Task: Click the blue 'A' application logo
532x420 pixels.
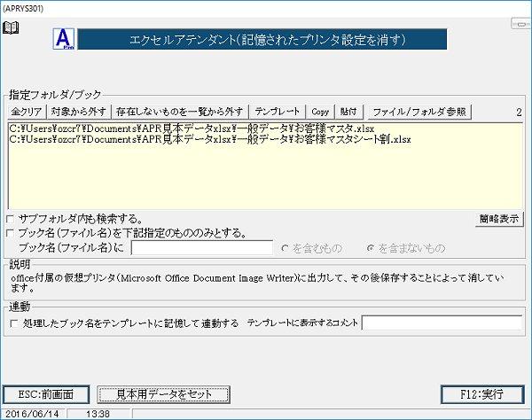Action: [65, 39]
